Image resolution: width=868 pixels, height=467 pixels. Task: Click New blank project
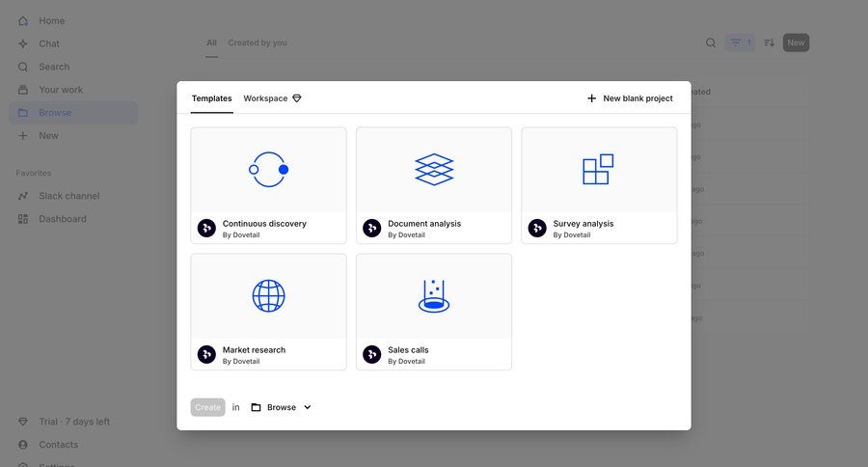[630, 98]
